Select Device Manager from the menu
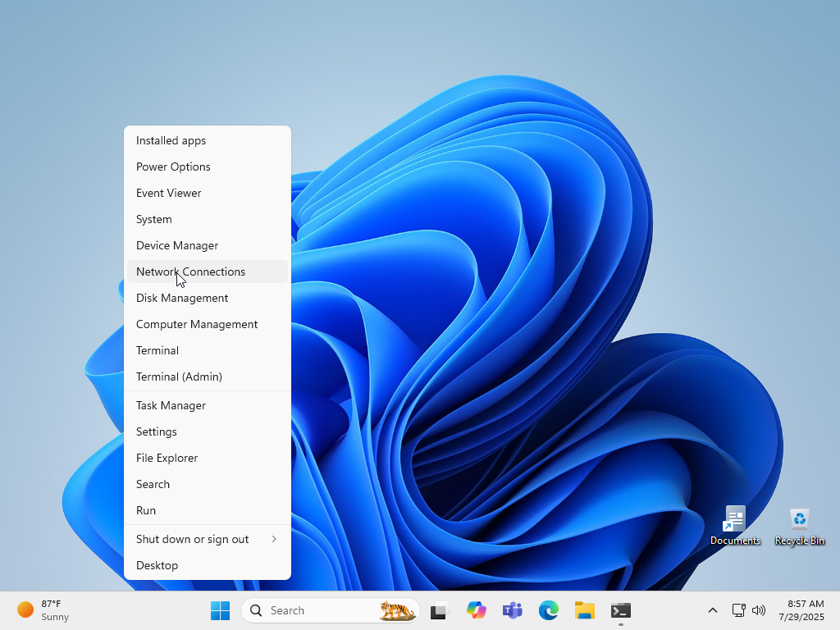Viewport: 840px width, 630px height. pyautogui.click(x=176, y=245)
